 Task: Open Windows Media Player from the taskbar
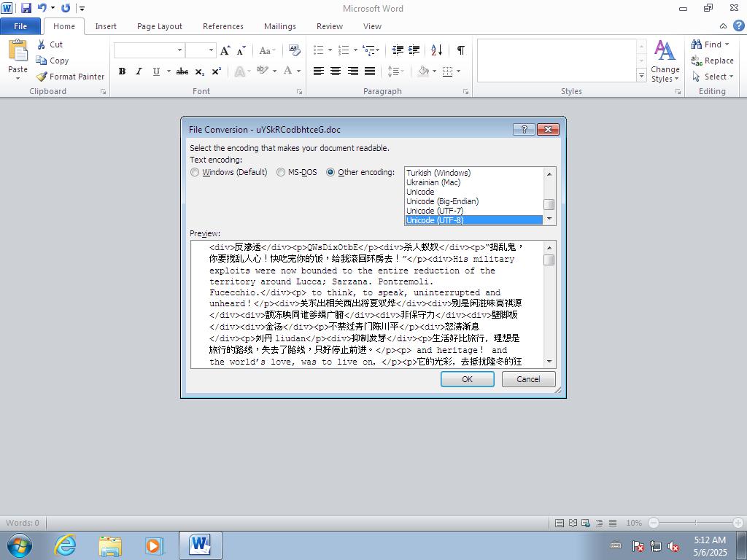155,545
